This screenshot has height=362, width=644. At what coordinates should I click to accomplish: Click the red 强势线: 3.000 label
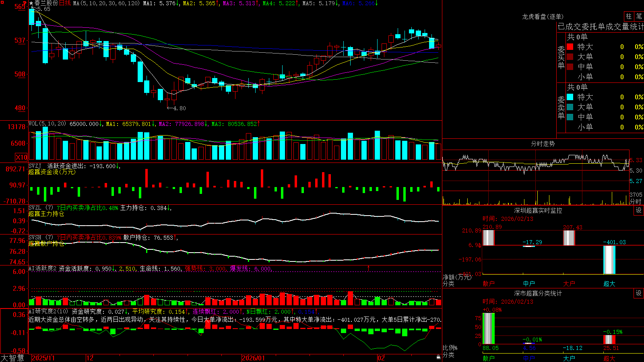205,268
